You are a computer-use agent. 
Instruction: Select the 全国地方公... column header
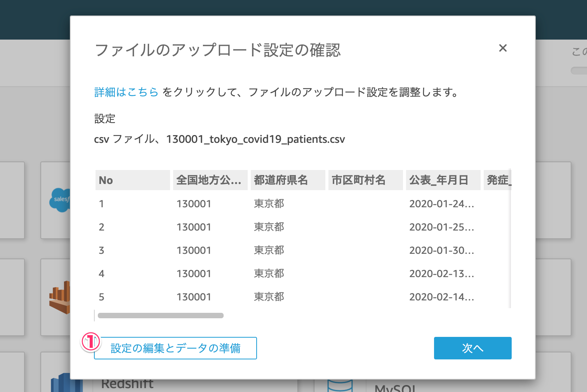pyautogui.click(x=210, y=180)
